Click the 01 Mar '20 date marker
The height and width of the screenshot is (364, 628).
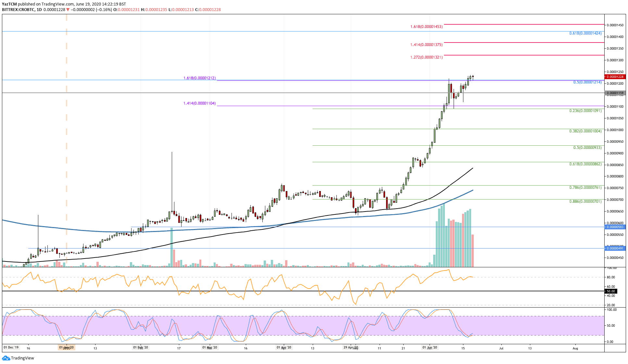[x=210, y=347]
